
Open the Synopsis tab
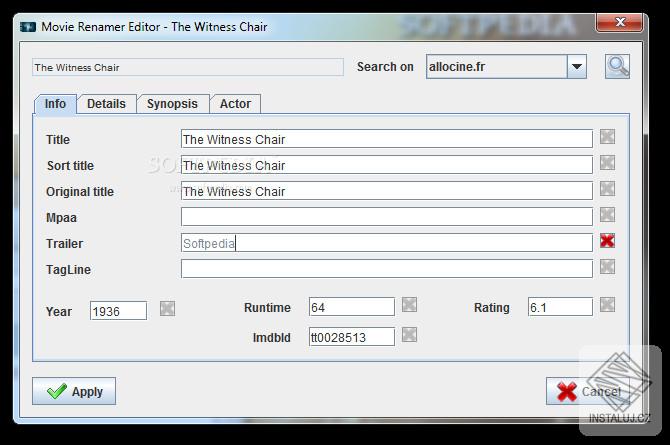point(173,104)
